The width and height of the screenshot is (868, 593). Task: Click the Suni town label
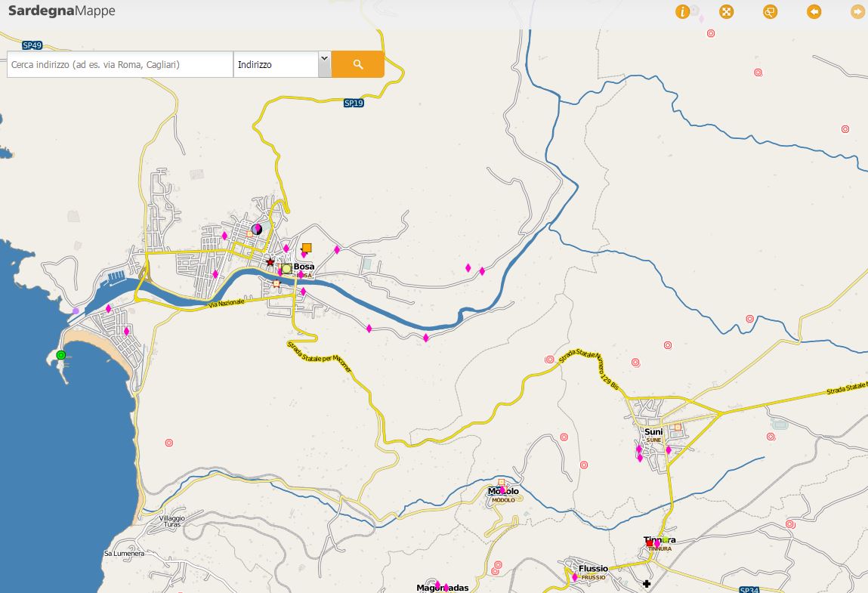(x=653, y=432)
